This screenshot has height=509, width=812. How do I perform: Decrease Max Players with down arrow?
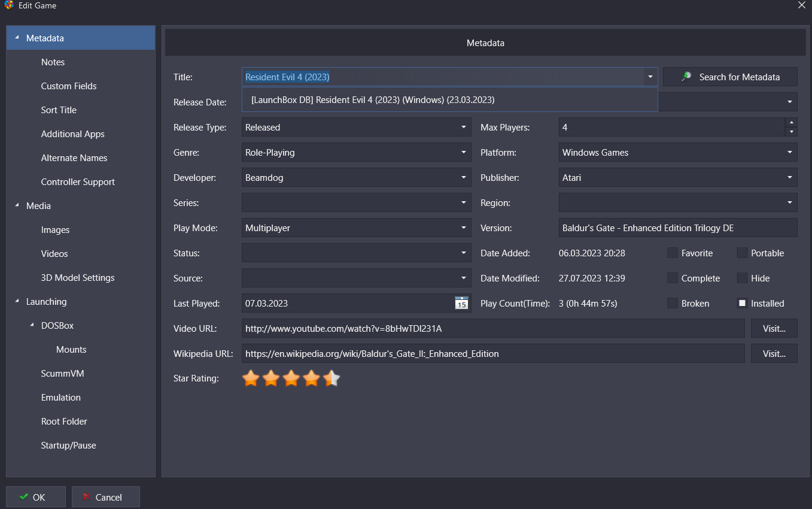click(791, 132)
